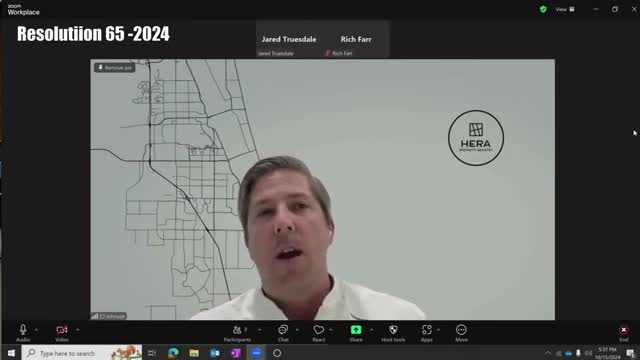Expand the Audio options arrow
The image size is (640, 360).
pyautogui.click(x=36, y=330)
